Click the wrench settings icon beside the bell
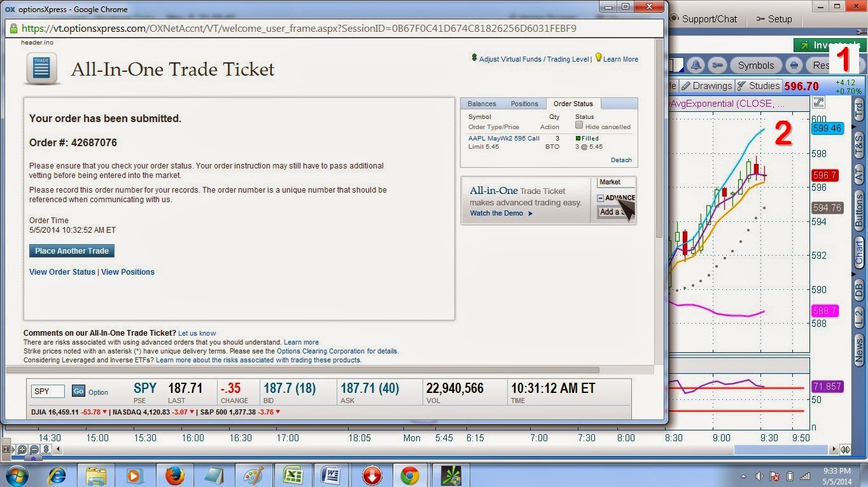This screenshot has height=487, width=868. coord(717,65)
